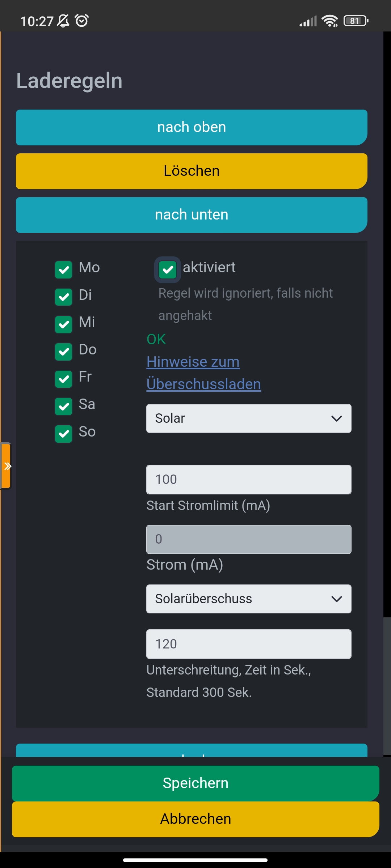This screenshot has height=868, width=391.
Task: Open the Solar dropdown
Action: pyautogui.click(x=249, y=418)
